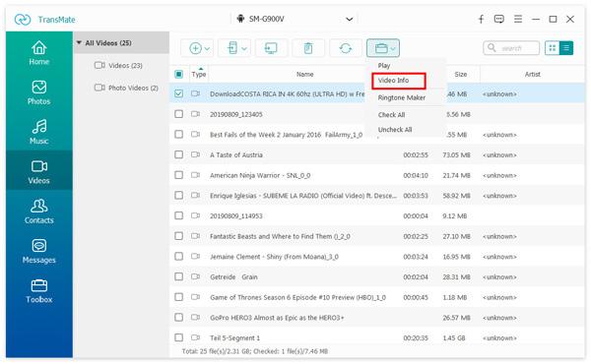Image resolution: width=591 pixels, height=364 pixels.
Task: Switch to grid view
Action: click(x=553, y=48)
